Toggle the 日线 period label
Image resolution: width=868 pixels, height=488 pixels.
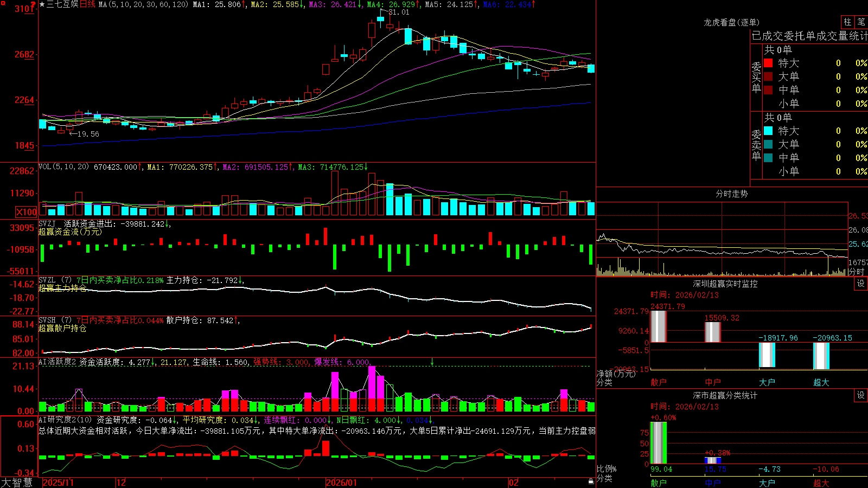(x=87, y=4)
